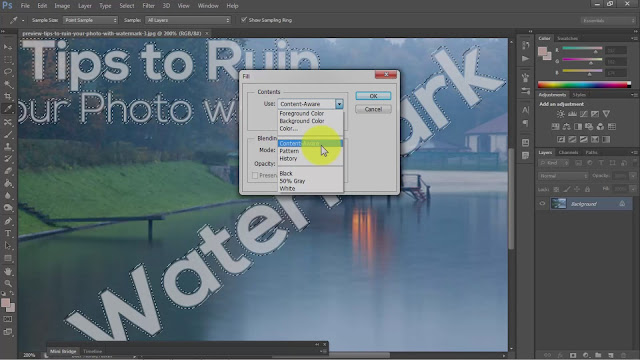Select the Pen tool
640x360 pixels.
[8, 221]
